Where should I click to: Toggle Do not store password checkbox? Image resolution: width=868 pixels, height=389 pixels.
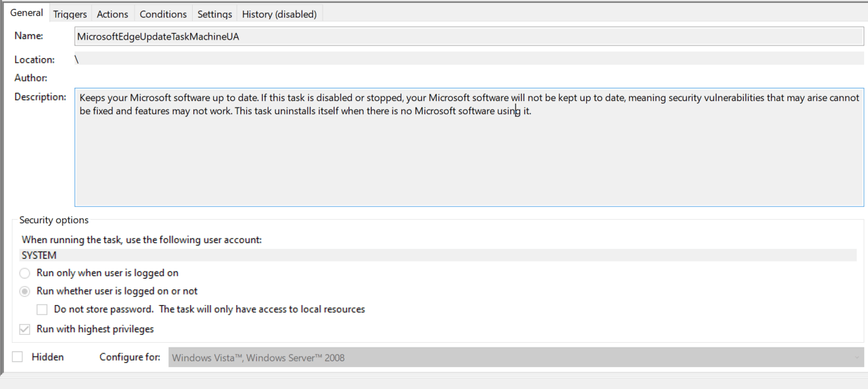(x=42, y=309)
